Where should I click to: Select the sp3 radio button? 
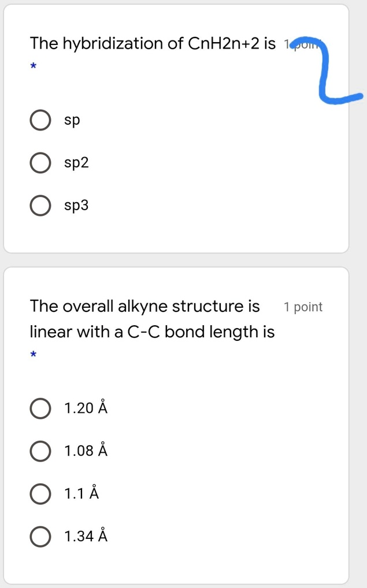40,205
